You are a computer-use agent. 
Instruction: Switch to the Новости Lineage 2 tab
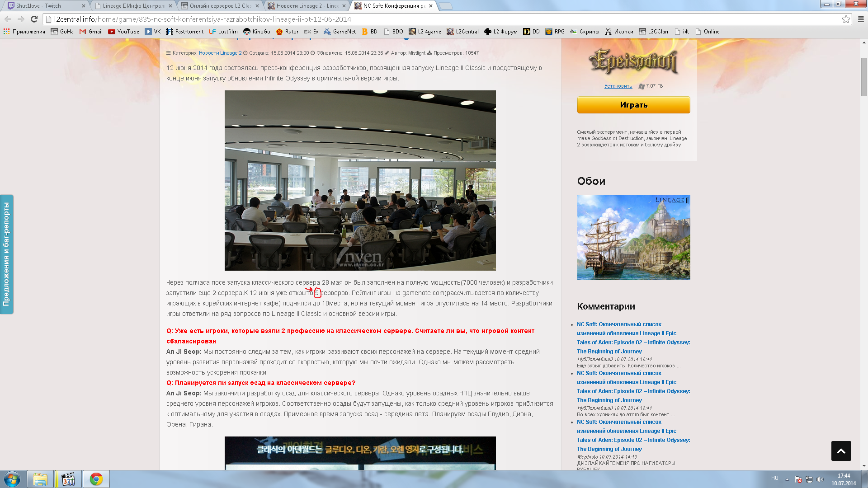click(x=307, y=6)
